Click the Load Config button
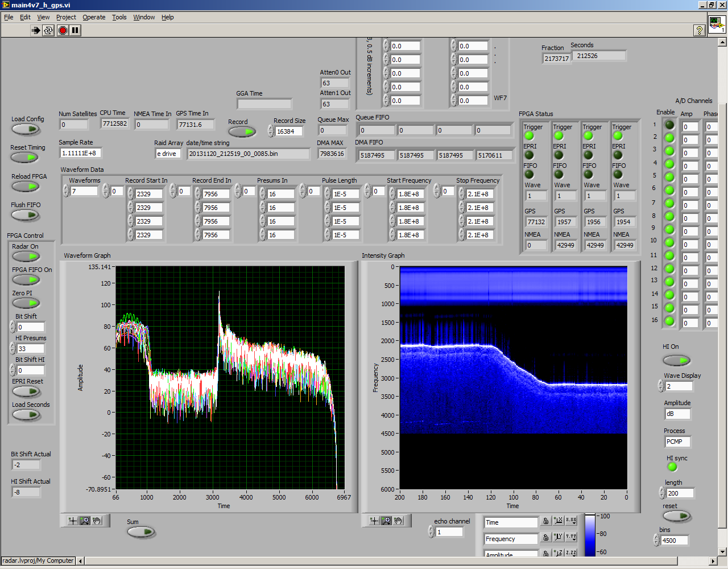 (26, 130)
